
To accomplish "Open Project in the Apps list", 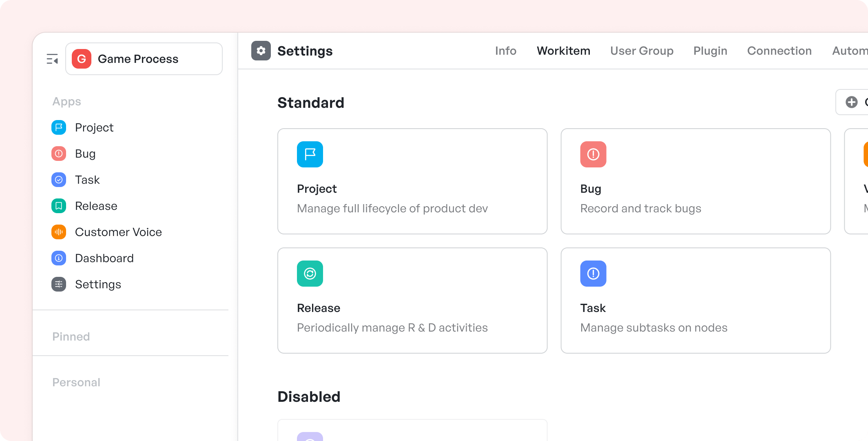I will tap(94, 128).
